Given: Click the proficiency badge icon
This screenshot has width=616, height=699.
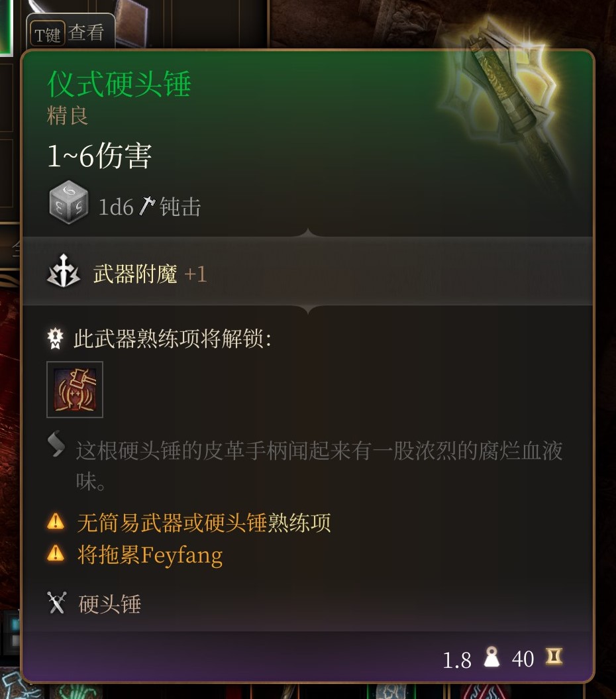Looking at the screenshot, I should [x=55, y=339].
